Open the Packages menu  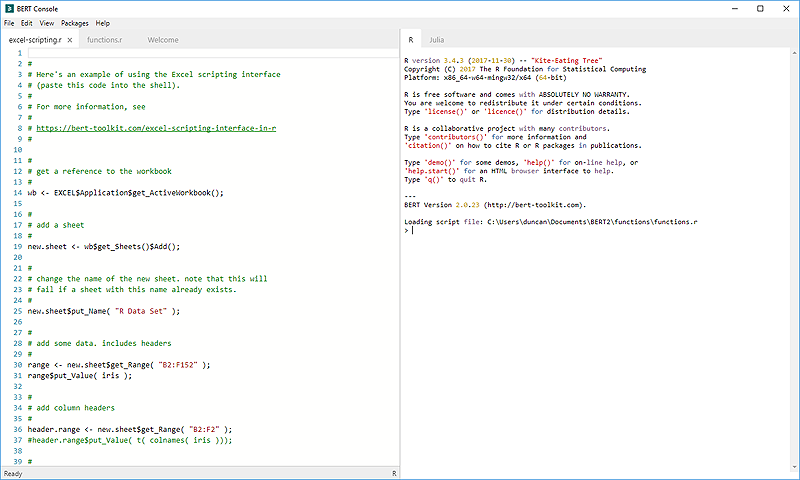74,23
